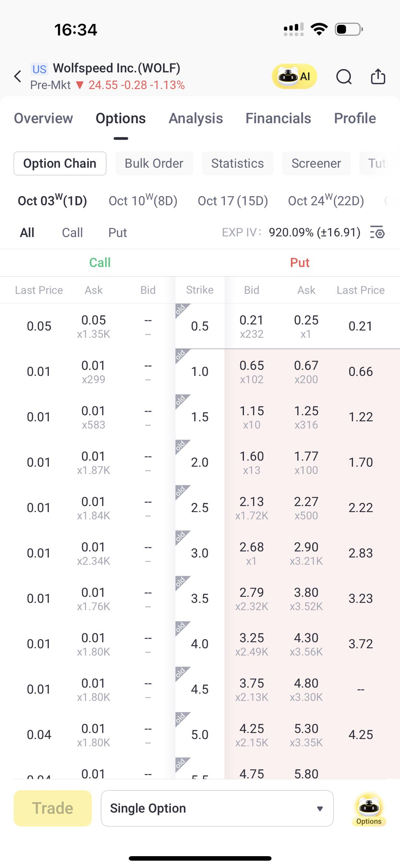Viewport: 400px width, 868px height.
Task: Select Oct 10 (8D) expiration date
Action: tap(143, 201)
